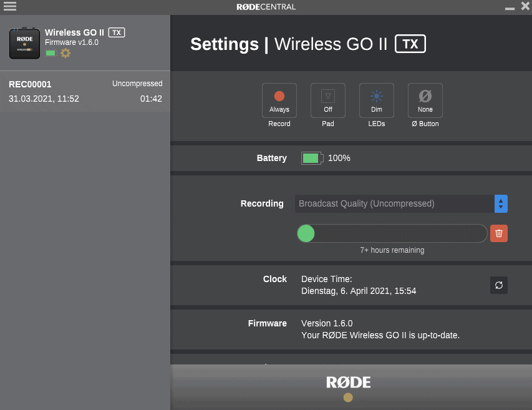
Task: Click 'Uncompressed' label on REC00001
Action: pyautogui.click(x=137, y=84)
